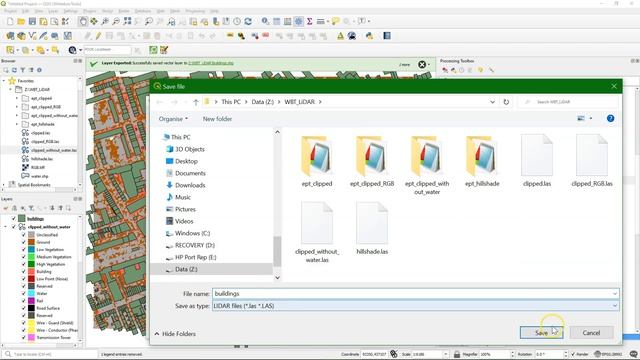Uncheck the Building class checkbox
640x360 pixels.
tap(24, 271)
